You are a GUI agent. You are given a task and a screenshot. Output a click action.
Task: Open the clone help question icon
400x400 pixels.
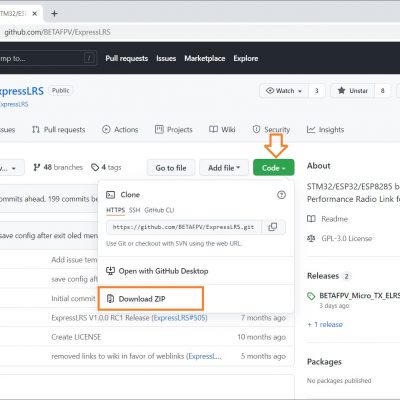pos(281,195)
